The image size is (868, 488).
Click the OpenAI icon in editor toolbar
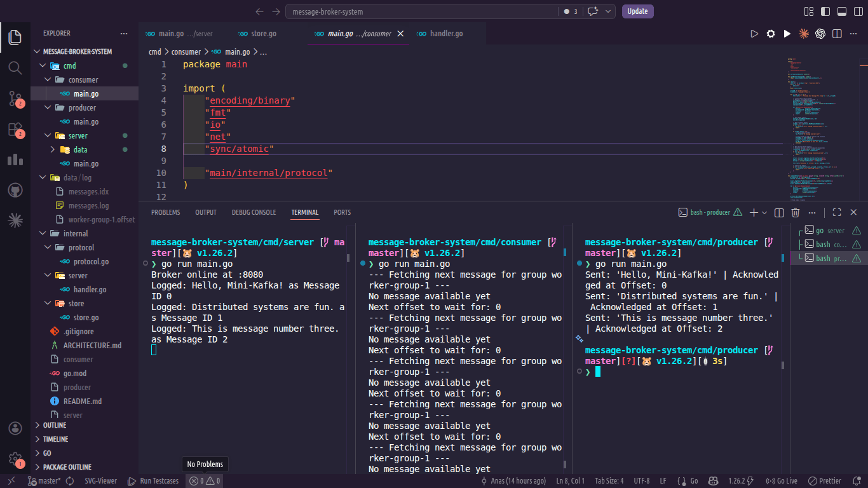pos(820,34)
